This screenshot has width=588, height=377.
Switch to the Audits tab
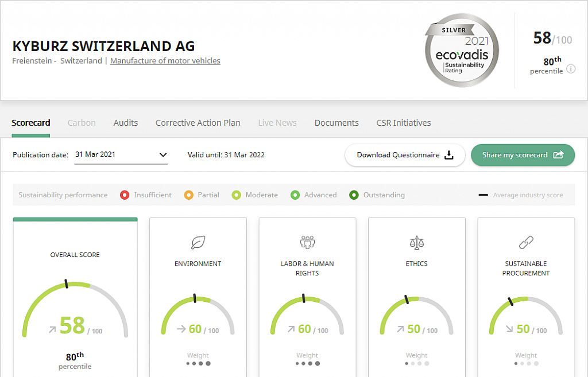(126, 123)
